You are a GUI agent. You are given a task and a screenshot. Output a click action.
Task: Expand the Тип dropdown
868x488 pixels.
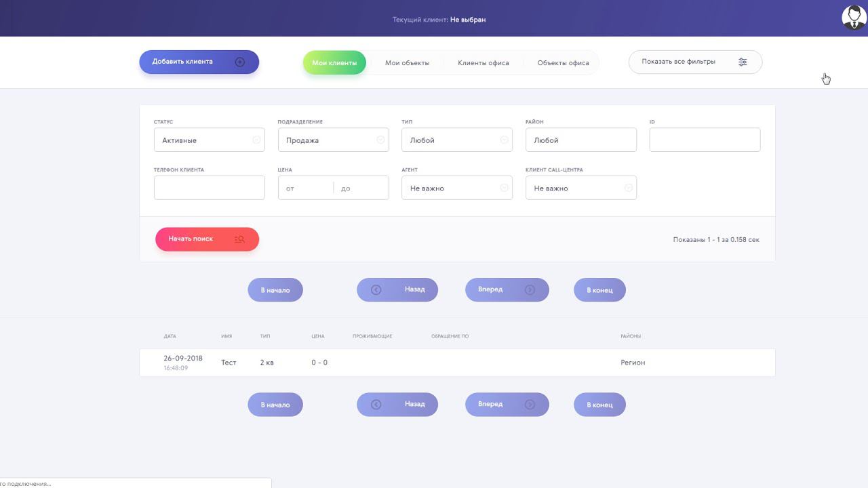click(x=457, y=140)
